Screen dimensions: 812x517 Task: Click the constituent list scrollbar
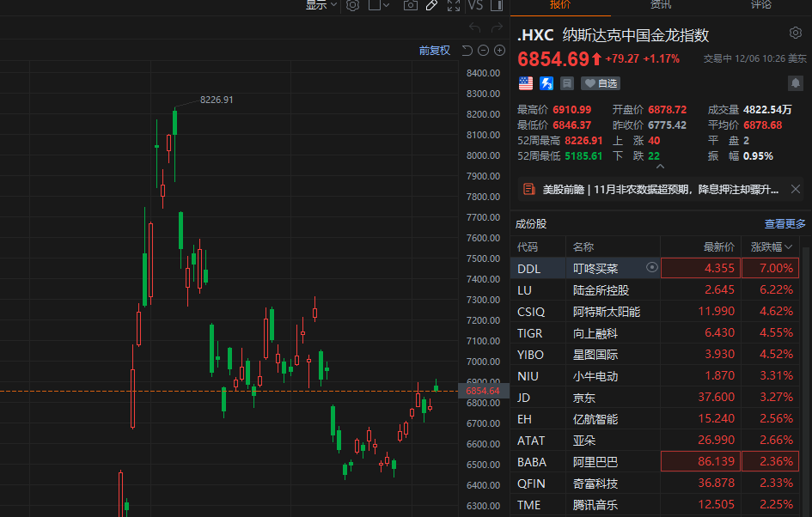click(806, 380)
